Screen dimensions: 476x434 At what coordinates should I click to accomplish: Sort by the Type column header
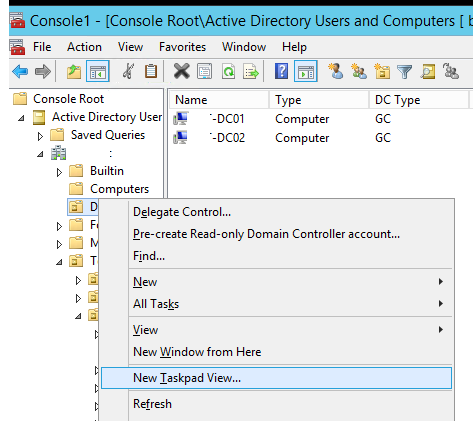point(319,100)
